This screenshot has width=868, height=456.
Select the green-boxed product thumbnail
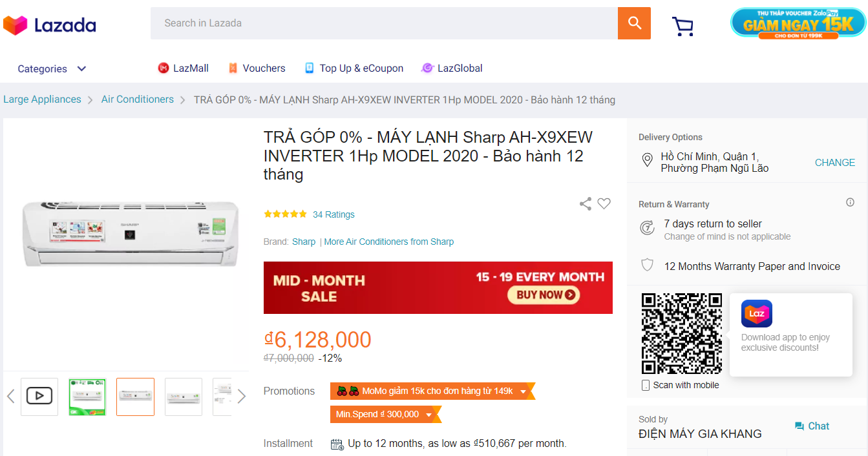[87, 397]
